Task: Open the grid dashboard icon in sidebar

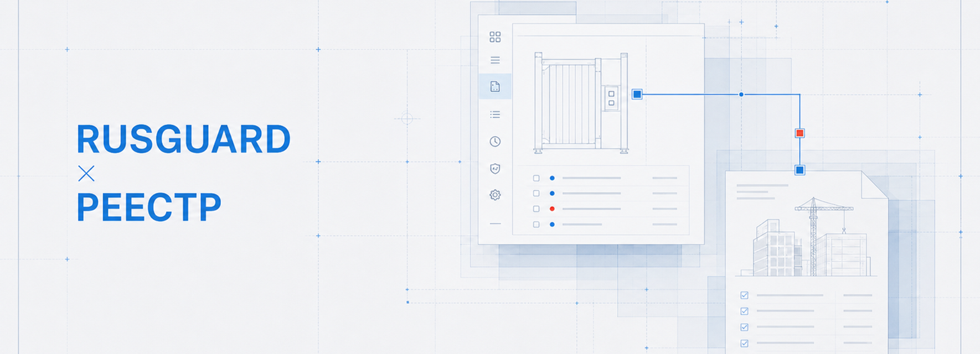Action: 495,37
